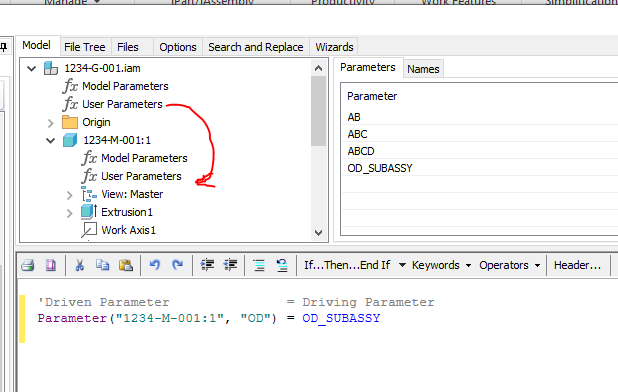618x392 pixels.
Task: Collapse the 1234-G-001.iam tree node
Action: 32,69
